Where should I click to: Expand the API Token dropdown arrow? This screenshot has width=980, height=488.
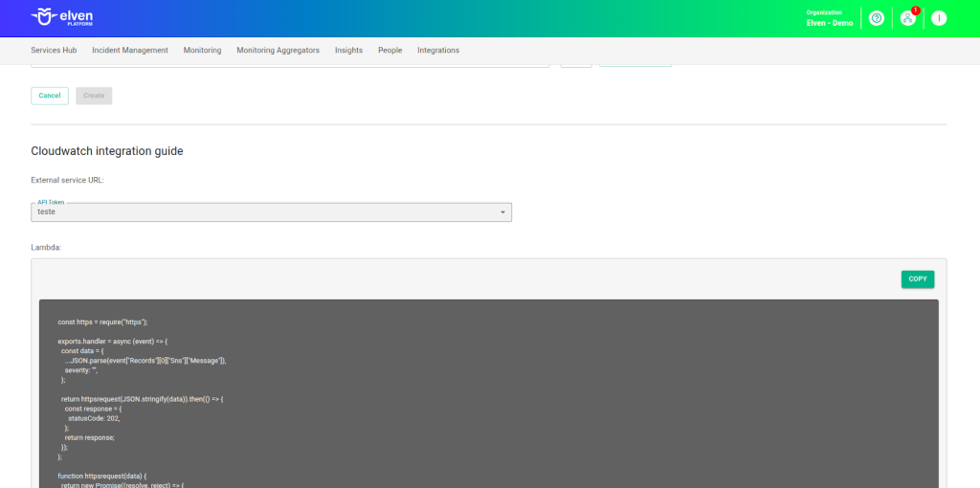click(x=502, y=212)
